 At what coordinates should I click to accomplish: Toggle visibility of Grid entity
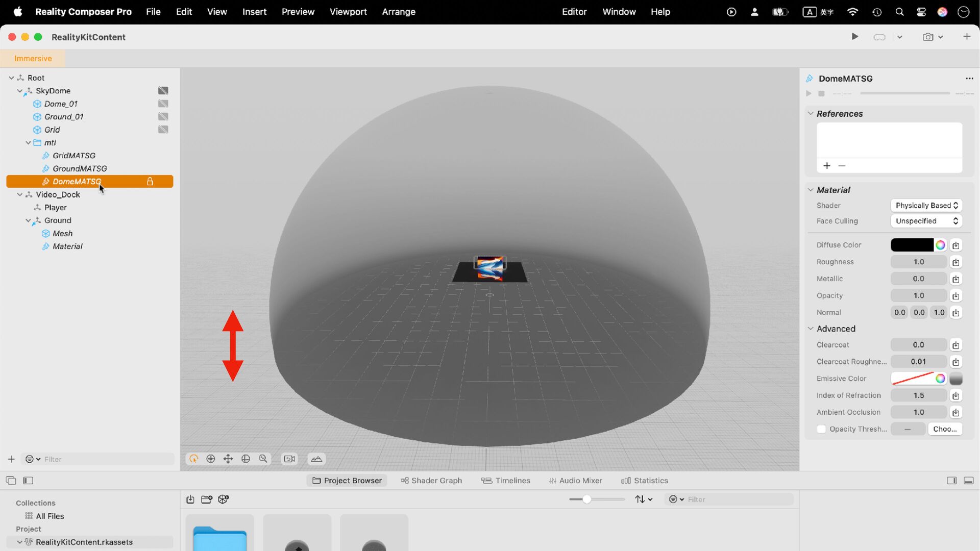click(x=163, y=130)
